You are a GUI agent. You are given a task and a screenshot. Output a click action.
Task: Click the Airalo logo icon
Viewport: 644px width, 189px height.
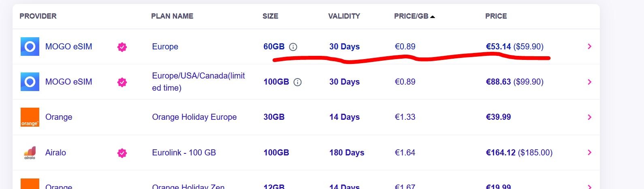click(x=30, y=153)
